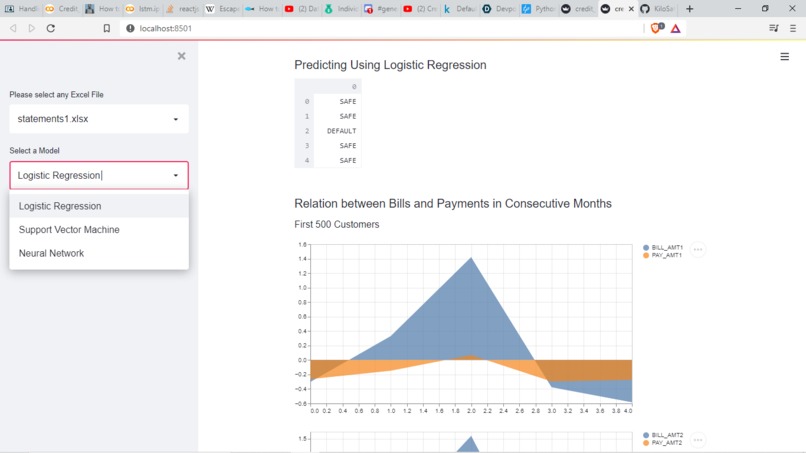Close the Streamlit sidebar with X
Viewport: 806px width, 453px height.
181,56
